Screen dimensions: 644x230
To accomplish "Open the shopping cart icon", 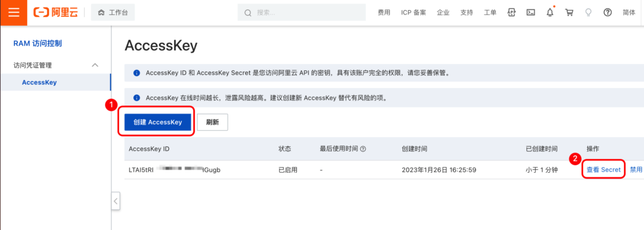I will (x=569, y=13).
